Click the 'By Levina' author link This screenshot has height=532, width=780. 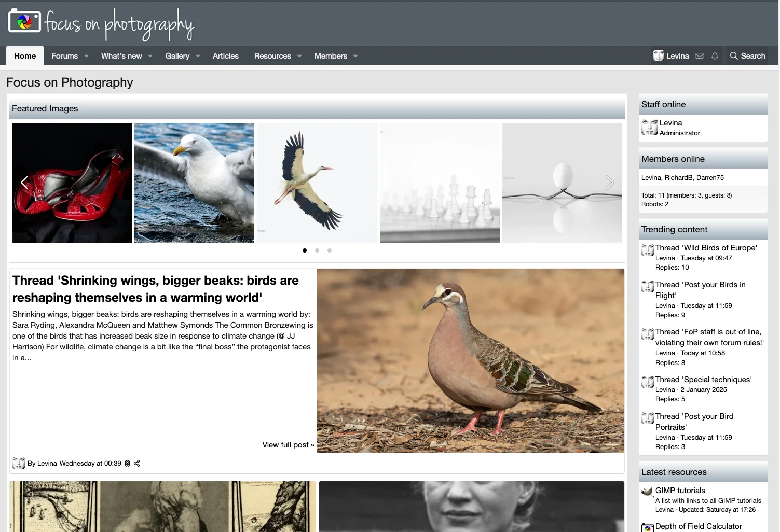click(x=42, y=464)
